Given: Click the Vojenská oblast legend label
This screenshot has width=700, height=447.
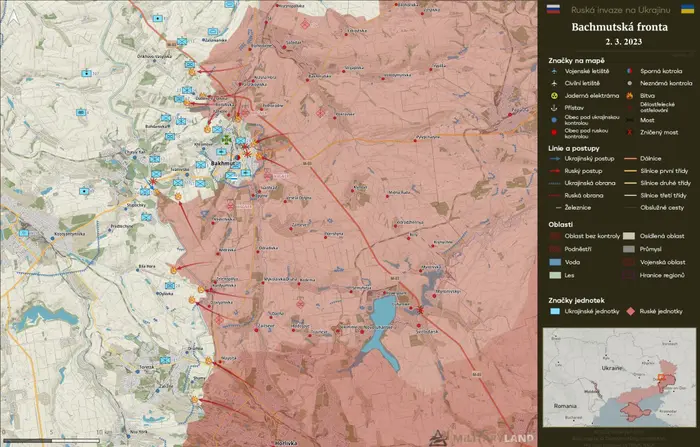Looking at the screenshot, I should point(662,262).
